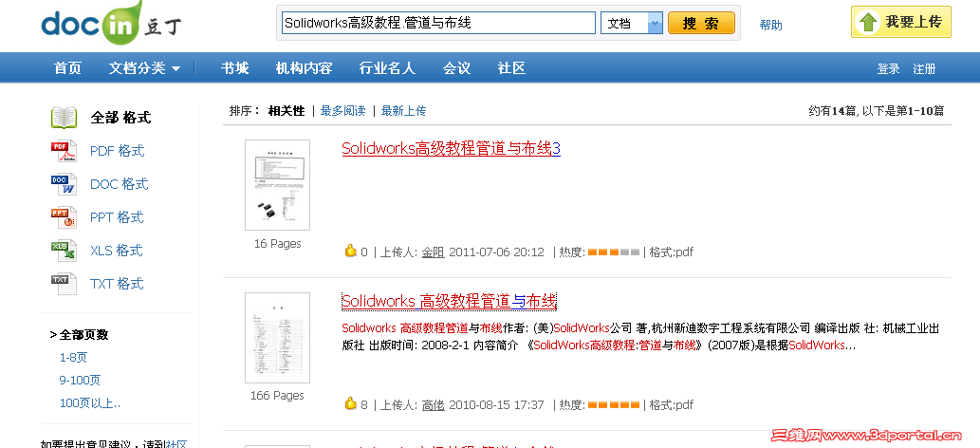Filter documents with 9-100页
Image resolution: width=980 pixels, height=448 pixels.
[x=80, y=380]
